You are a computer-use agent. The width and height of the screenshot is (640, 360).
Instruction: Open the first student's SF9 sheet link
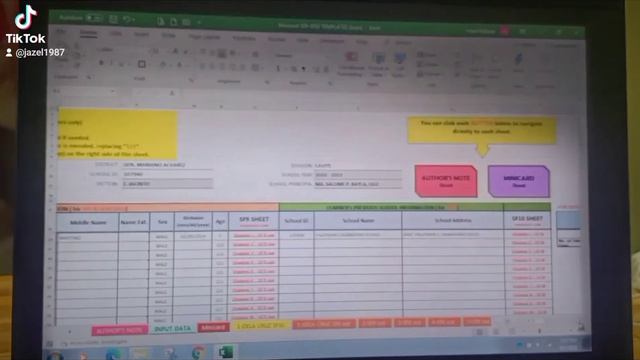coord(253,236)
